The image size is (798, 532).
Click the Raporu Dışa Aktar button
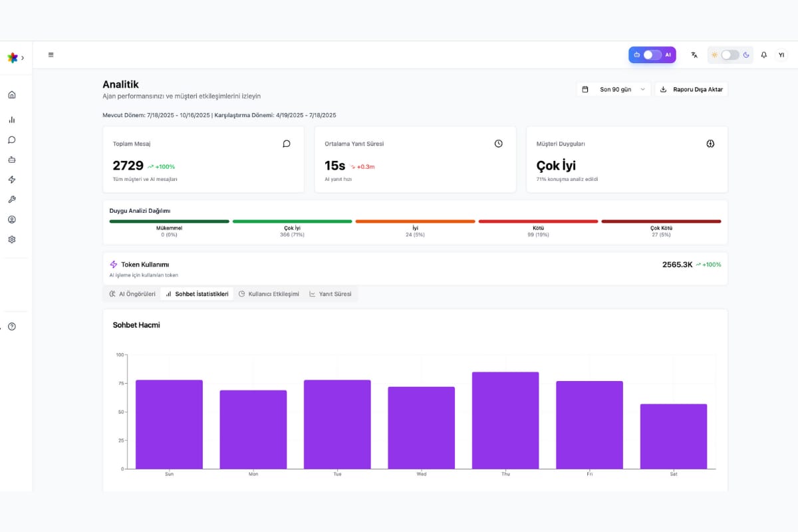691,89
